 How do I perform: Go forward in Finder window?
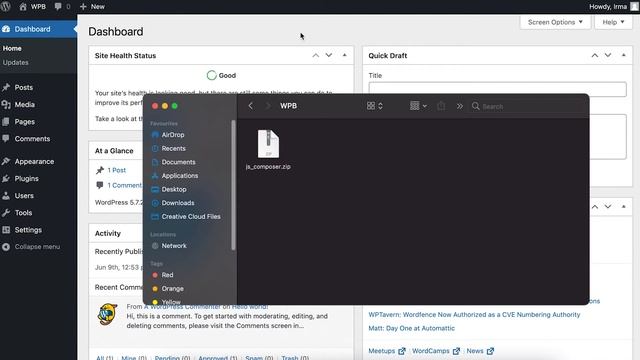coord(268,106)
